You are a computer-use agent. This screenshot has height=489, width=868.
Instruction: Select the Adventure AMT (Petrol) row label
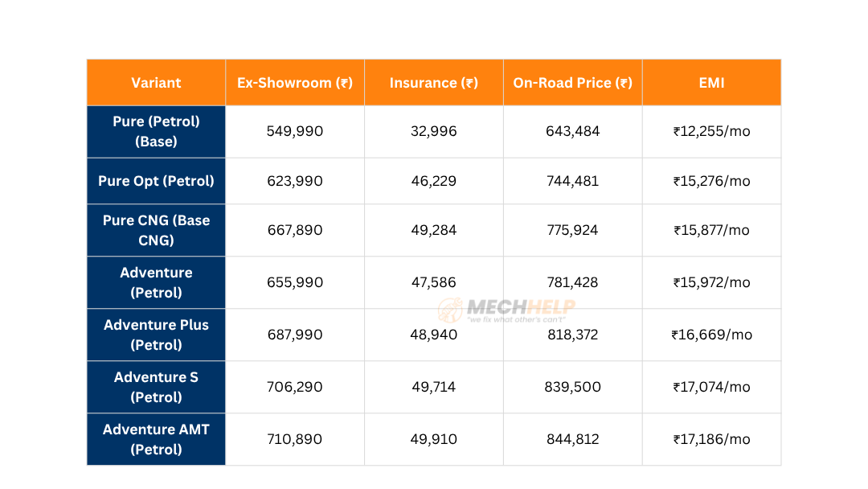coord(156,439)
